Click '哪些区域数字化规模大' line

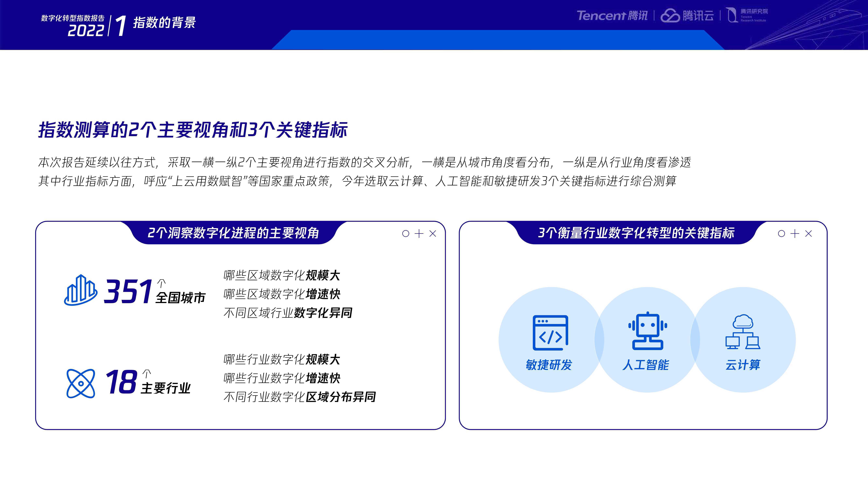tap(282, 276)
